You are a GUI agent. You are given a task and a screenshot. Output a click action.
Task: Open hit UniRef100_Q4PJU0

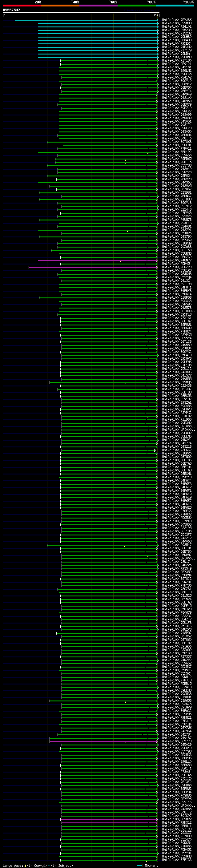click(x=176, y=47)
